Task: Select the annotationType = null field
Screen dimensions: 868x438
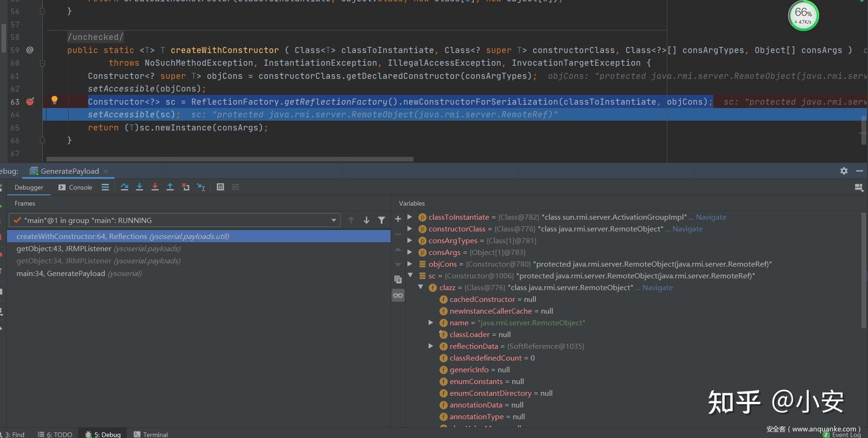Action: [482, 416]
